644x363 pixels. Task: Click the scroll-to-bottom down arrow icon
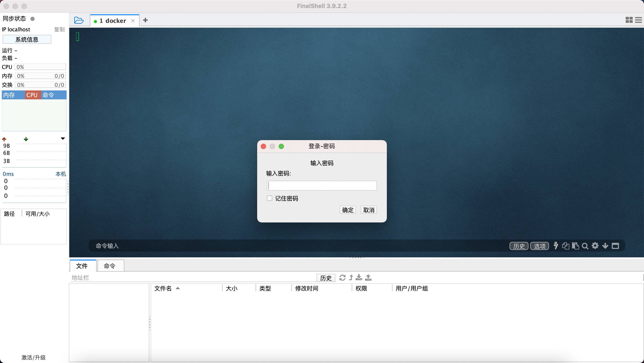pos(605,246)
